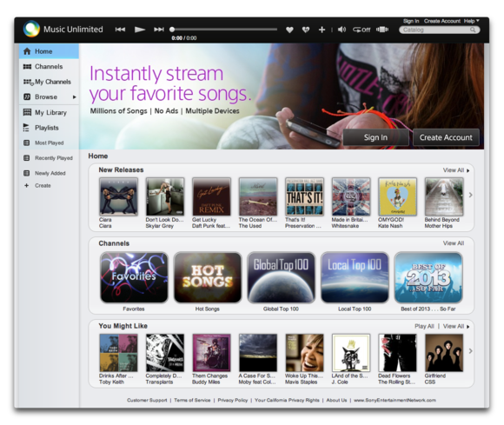Open The Used album cover
The width and height of the screenshot is (504, 425).
258,196
